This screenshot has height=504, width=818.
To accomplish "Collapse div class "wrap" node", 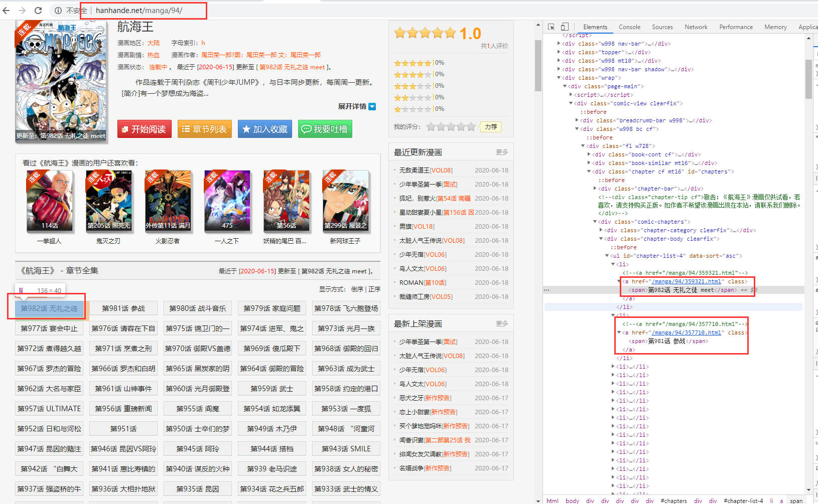I will [x=559, y=78].
